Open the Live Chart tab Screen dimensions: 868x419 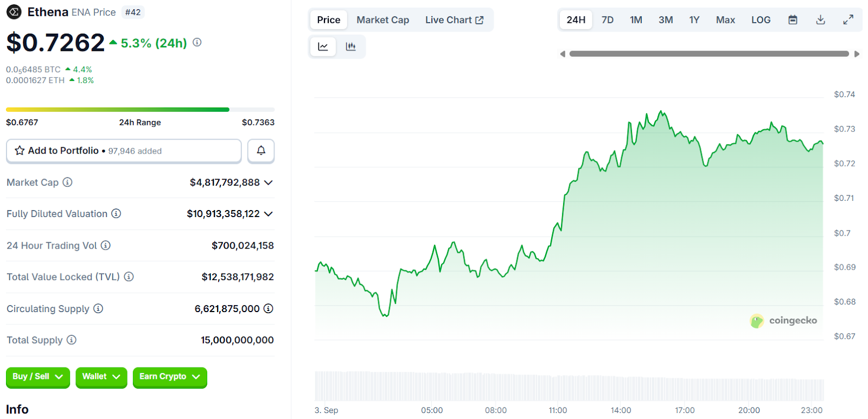click(x=454, y=20)
